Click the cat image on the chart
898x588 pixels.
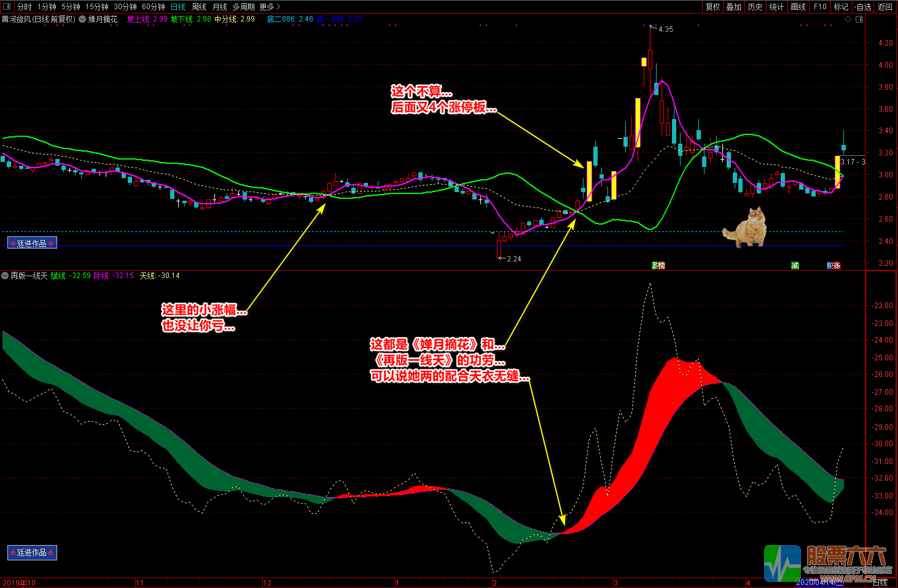(x=746, y=228)
